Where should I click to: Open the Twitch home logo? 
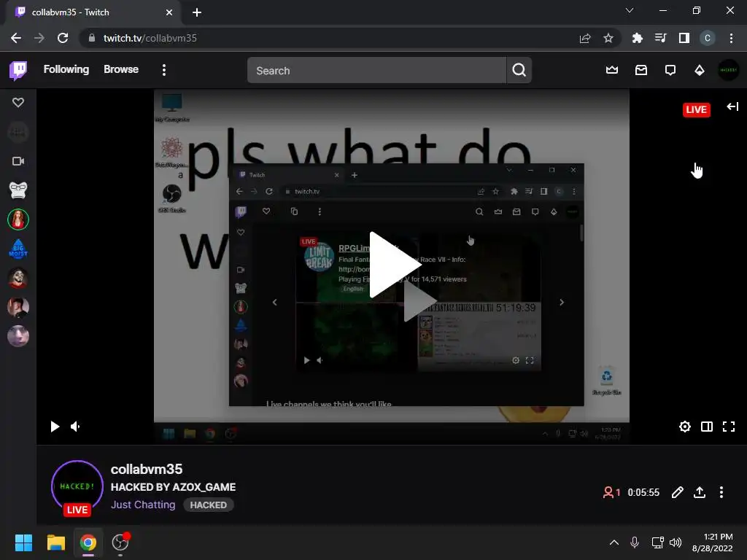click(x=18, y=70)
